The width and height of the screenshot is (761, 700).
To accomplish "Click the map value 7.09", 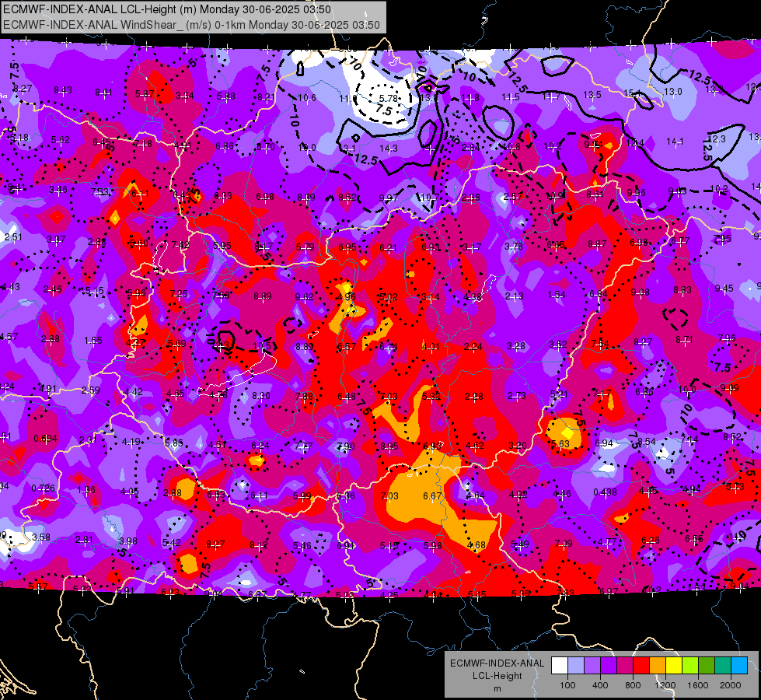I will 563,543.
